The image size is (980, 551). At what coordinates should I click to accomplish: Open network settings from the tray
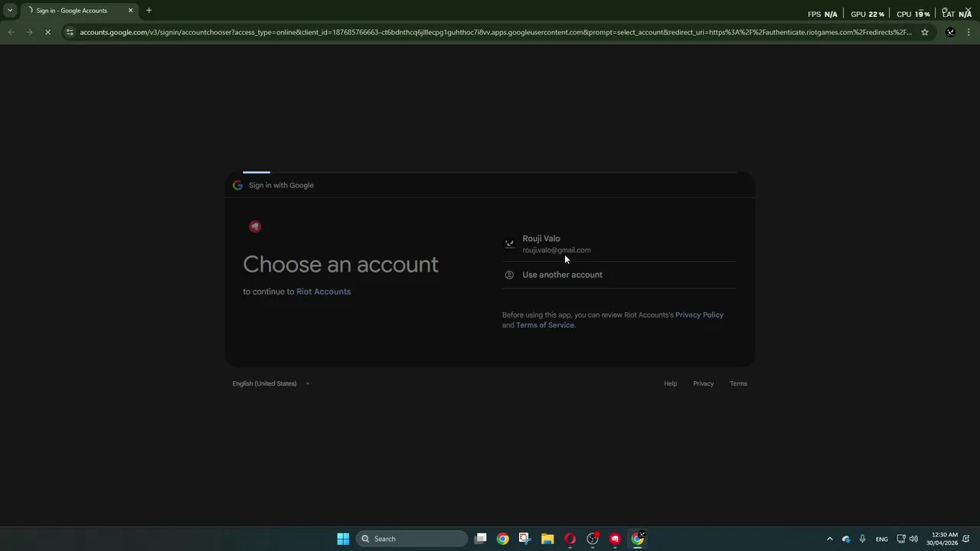(x=901, y=539)
